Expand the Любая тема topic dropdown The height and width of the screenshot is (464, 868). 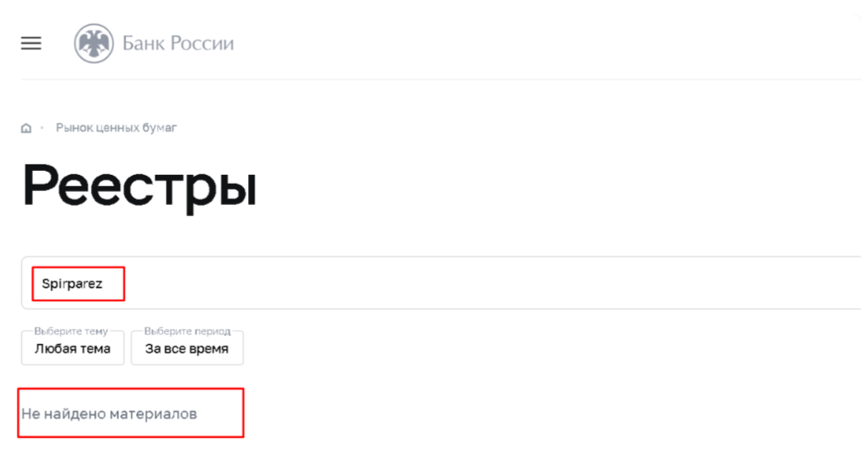(x=72, y=348)
